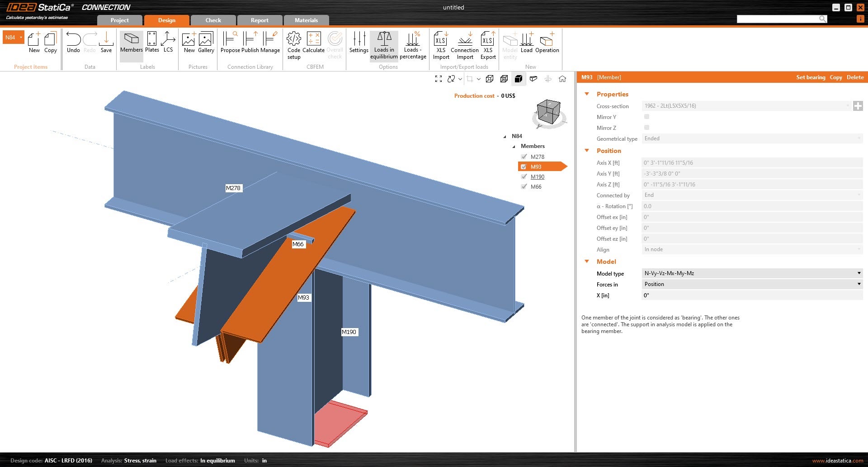
Task: Select the LCS tool
Action: [x=168, y=44]
